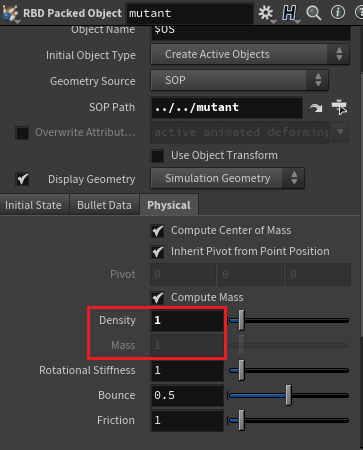Click the Friction parameter label
Screen dimensions: 363x450
pos(116,420)
